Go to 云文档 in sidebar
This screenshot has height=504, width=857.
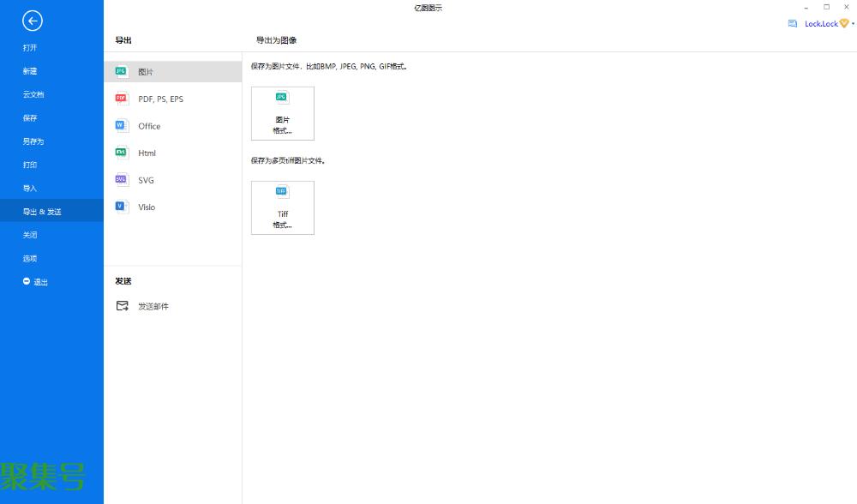pos(33,94)
